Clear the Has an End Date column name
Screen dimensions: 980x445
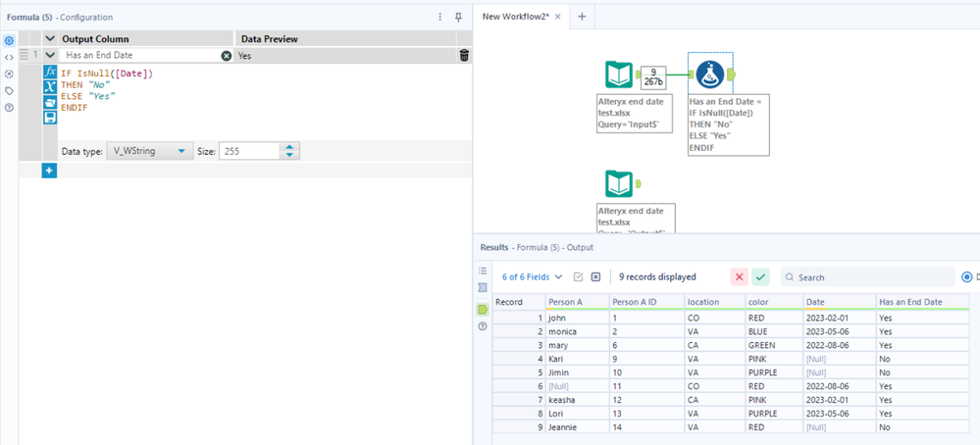coord(227,56)
